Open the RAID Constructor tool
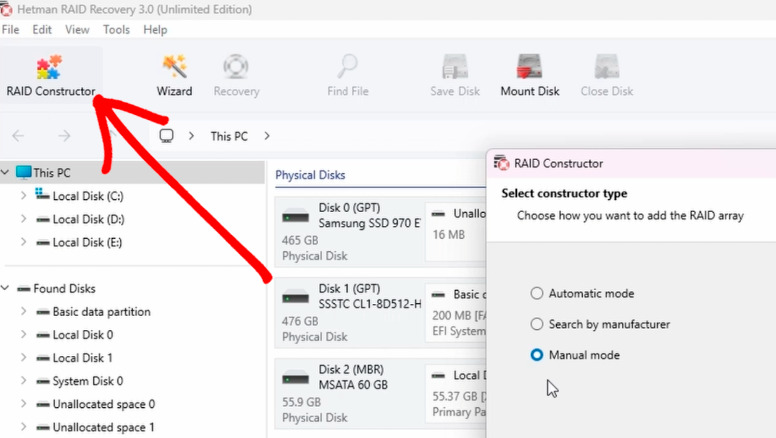776x438 pixels. pos(50,75)
